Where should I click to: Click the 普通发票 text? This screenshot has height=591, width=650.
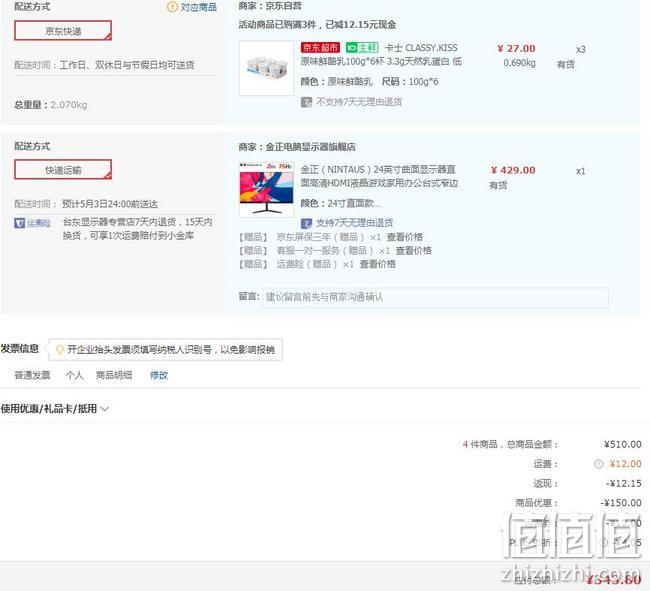click(x=32, y=375)
